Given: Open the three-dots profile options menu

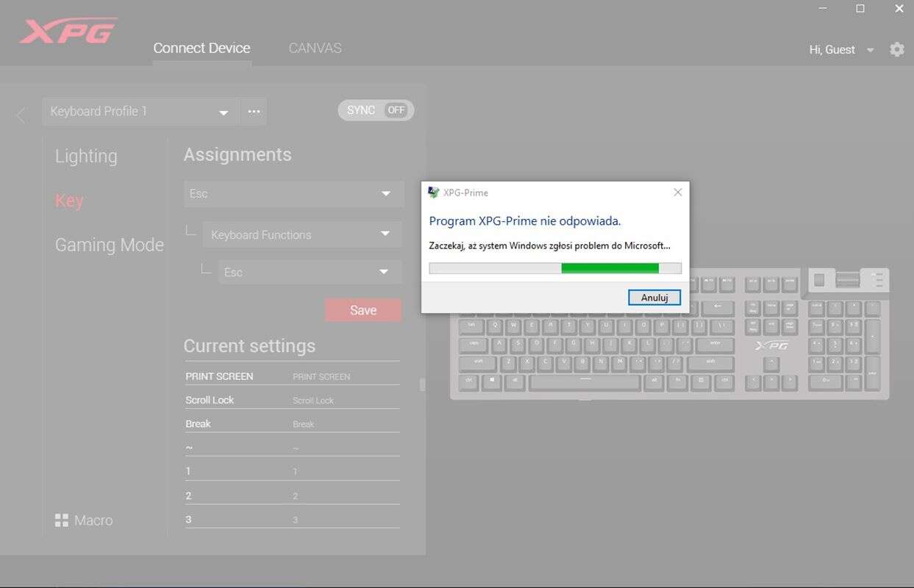Looking at the screenshot, I should tap(254, 112).
